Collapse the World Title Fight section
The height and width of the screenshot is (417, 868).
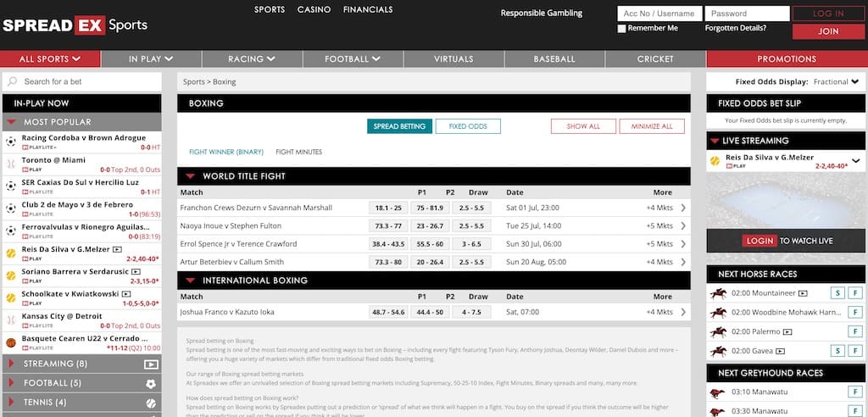tap(191, 176)
